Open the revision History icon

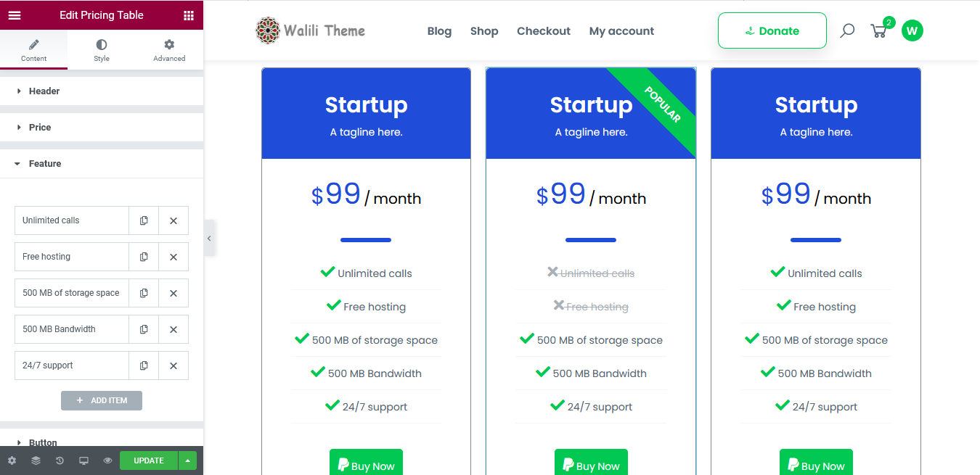coord(60,460)
